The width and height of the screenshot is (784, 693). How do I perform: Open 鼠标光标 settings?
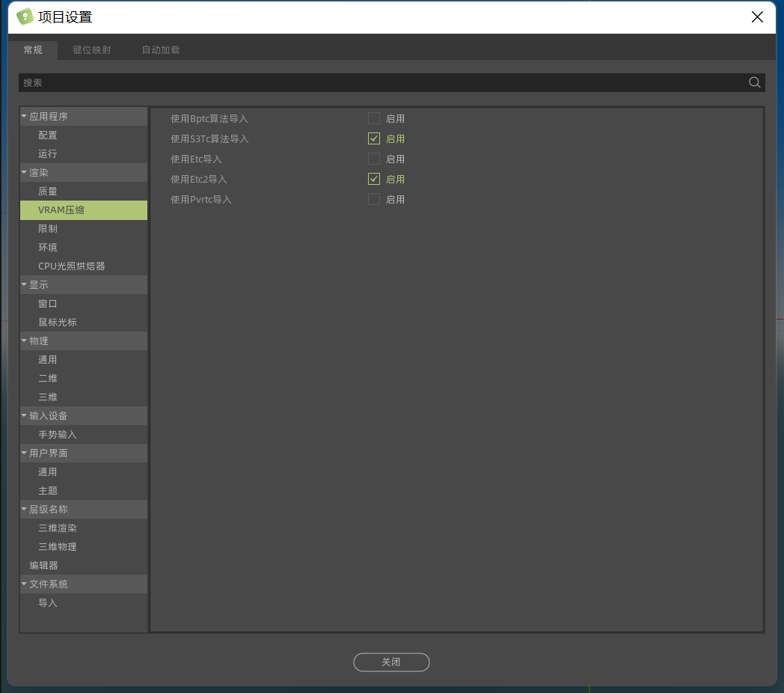(x=84, y=323)
